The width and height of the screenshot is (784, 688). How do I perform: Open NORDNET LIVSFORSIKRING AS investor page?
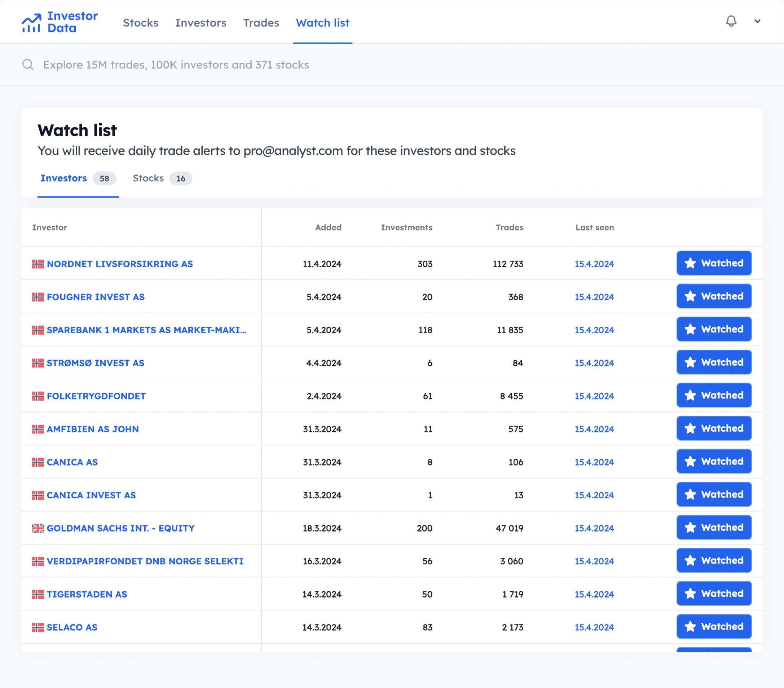[120, 264]
